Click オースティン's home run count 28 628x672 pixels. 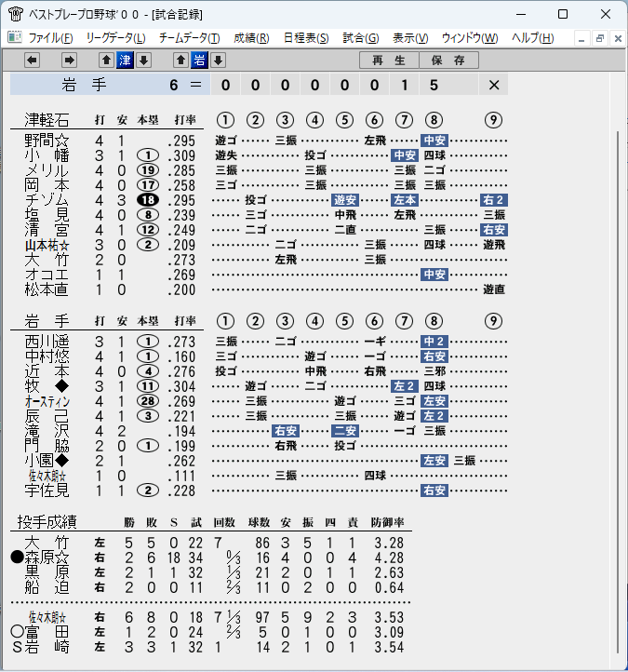pos(148,401)
